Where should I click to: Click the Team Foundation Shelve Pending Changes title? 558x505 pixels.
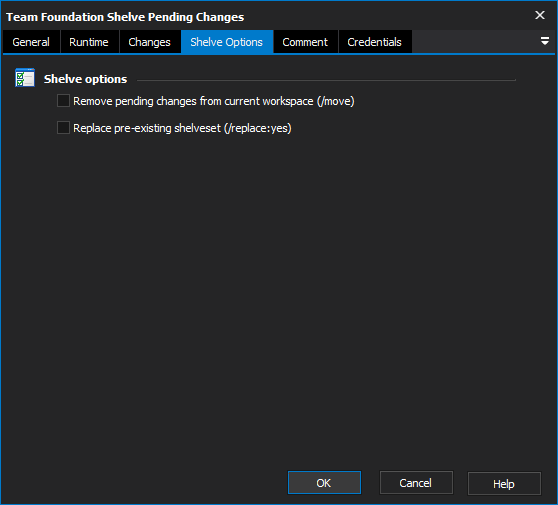click(x=125, y=17)
